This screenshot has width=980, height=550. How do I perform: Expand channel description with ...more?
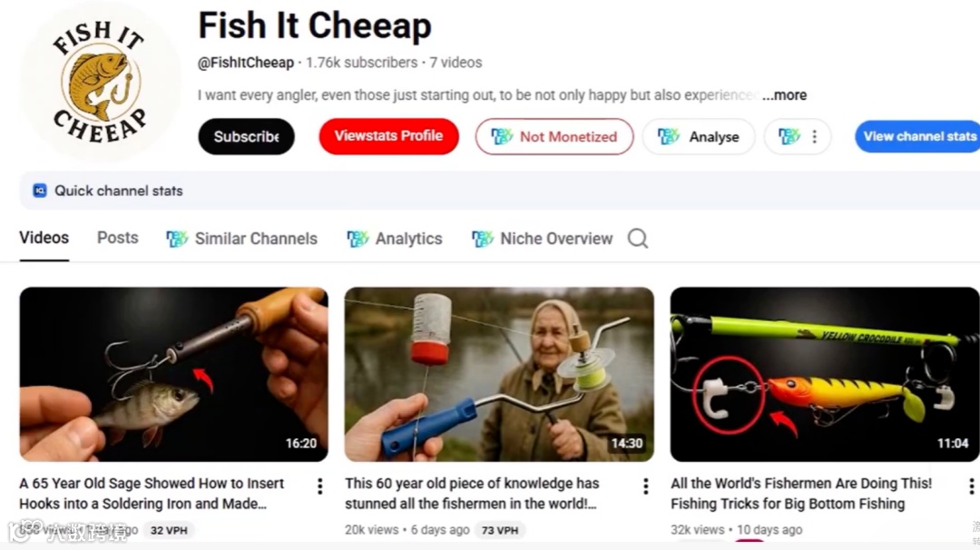click(x=784, y=95)
